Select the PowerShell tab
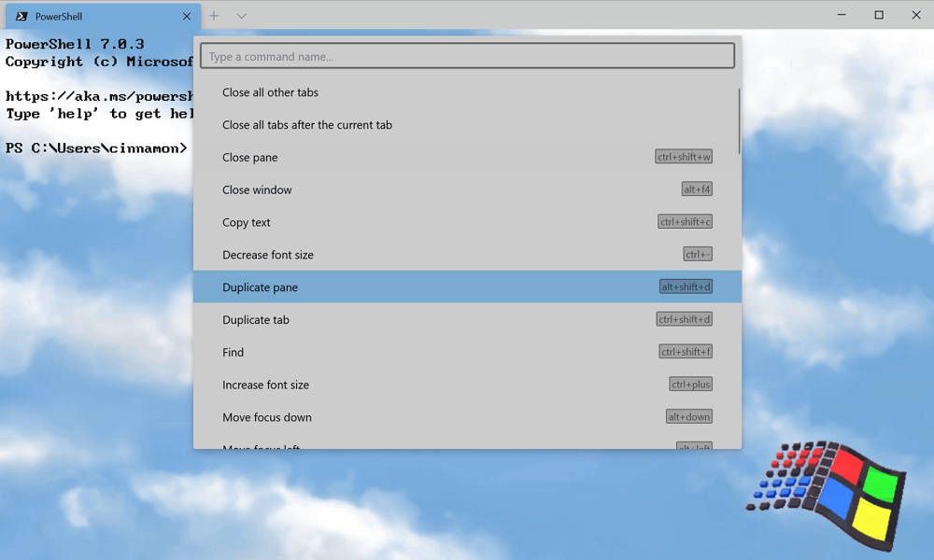 pos(103,16)
